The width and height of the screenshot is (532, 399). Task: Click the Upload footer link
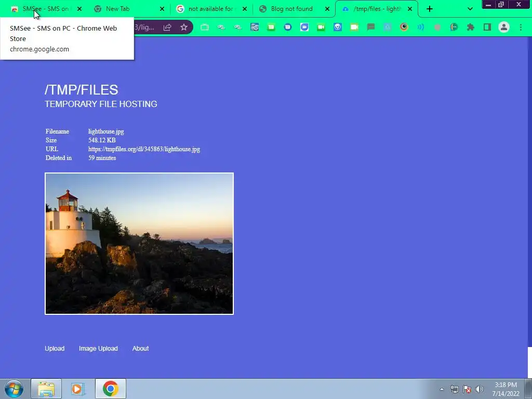point(55,349)
